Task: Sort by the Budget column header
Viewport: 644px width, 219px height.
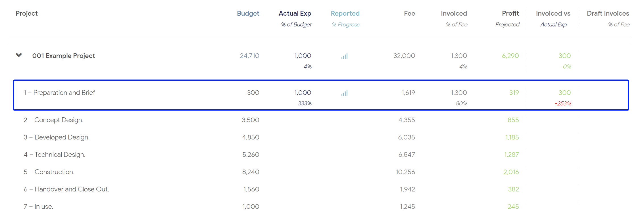Action: click(248, 13)
